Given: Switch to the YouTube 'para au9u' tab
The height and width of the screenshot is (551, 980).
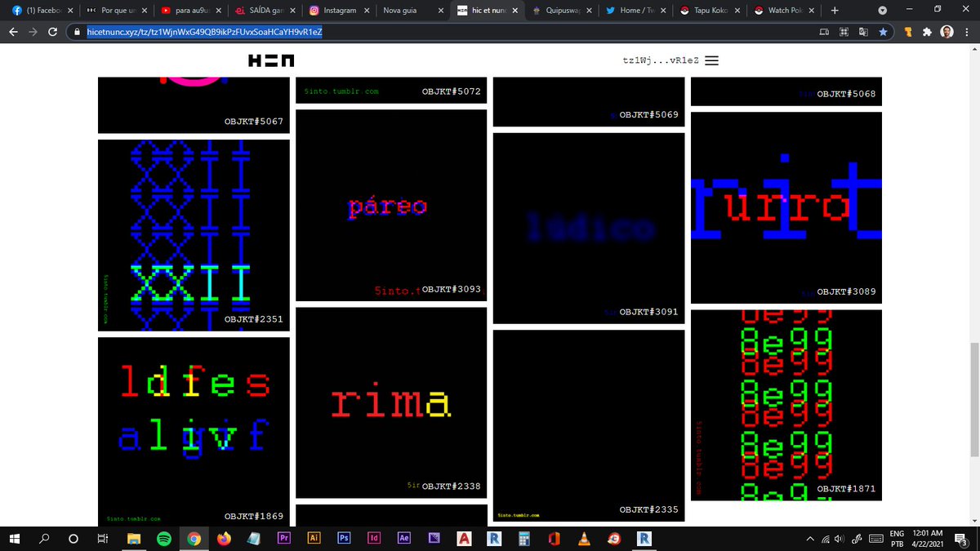Looking at the screenshot, I should (189, 11).
